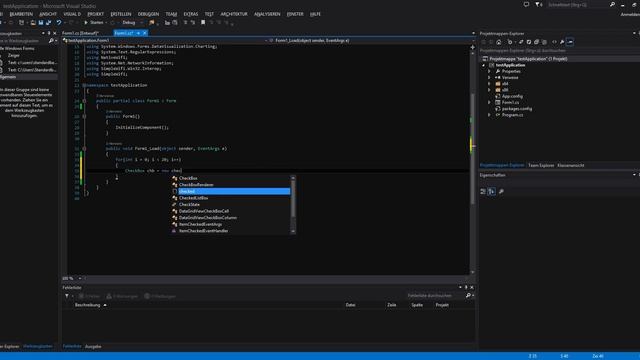This screenshot has width=640, height=360.
Task: Click IntelliSense list scroll down arrow
Action: coord(293,231)
